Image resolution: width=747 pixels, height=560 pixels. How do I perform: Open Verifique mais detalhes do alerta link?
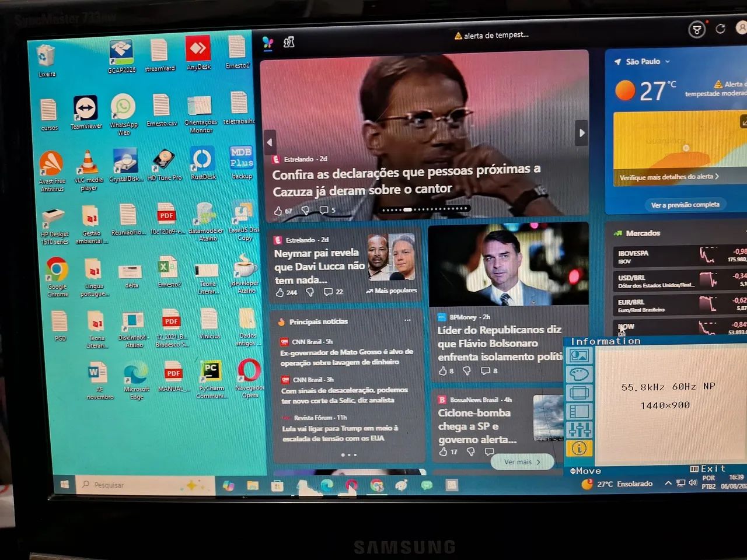point(669,177)
